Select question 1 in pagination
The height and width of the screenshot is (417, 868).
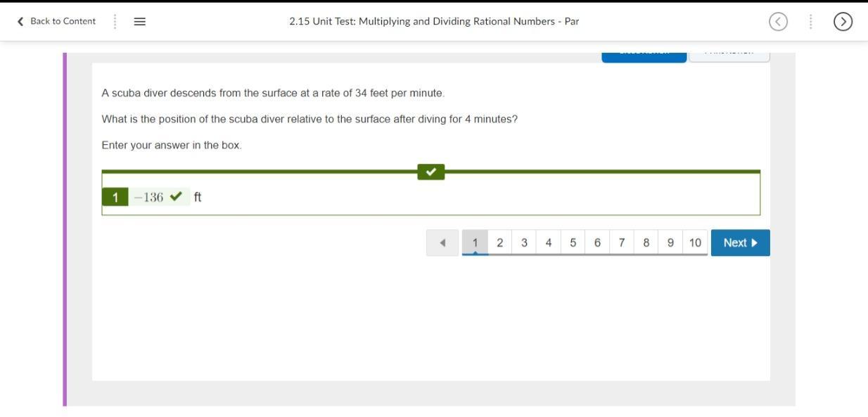click(476, 243)
